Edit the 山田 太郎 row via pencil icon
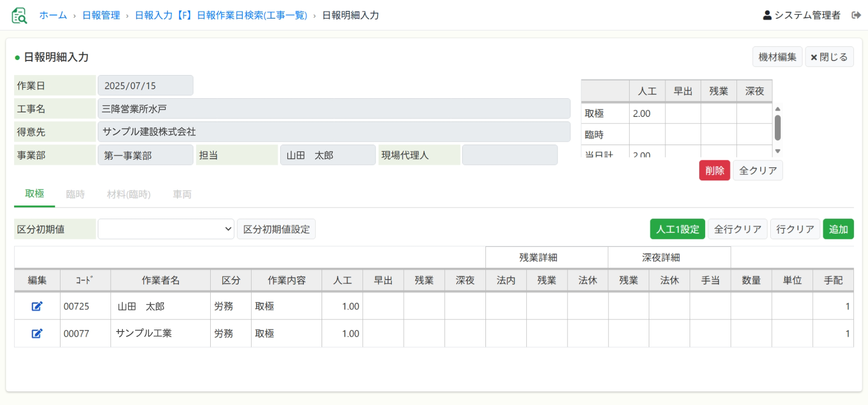This screenshot has height=405, width=868. coord(37,306)
